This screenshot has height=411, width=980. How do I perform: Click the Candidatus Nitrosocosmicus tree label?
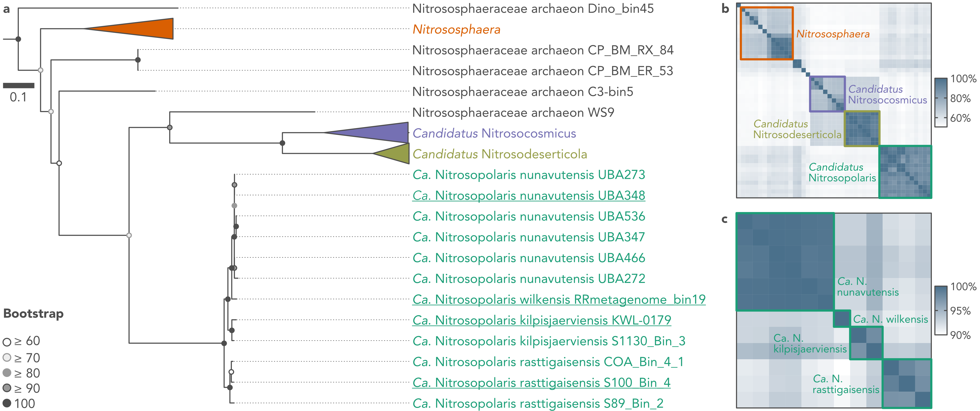(x=494, y=133)
